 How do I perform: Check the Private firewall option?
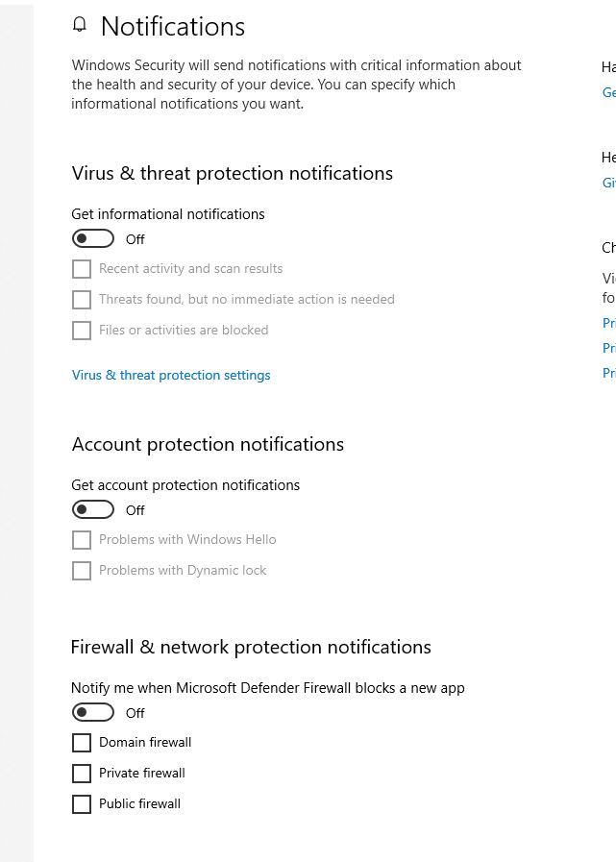click(82, 774)
